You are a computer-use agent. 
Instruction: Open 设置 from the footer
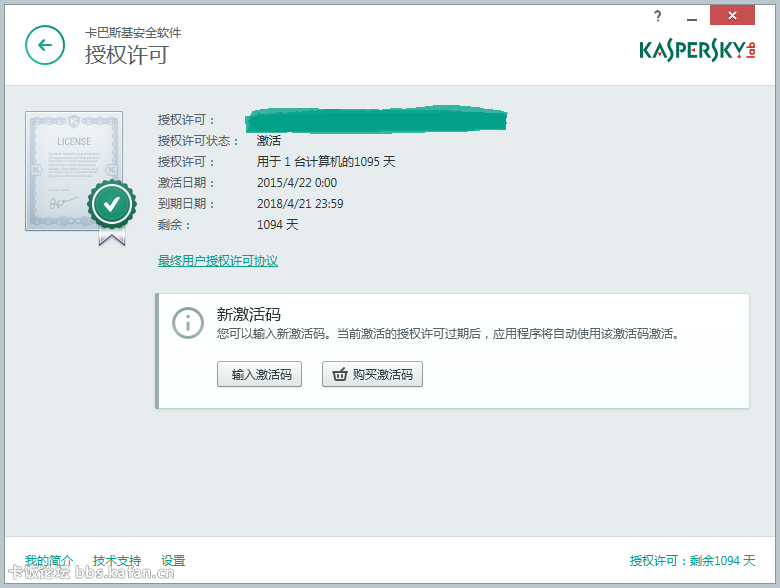[x=173, y=561]
